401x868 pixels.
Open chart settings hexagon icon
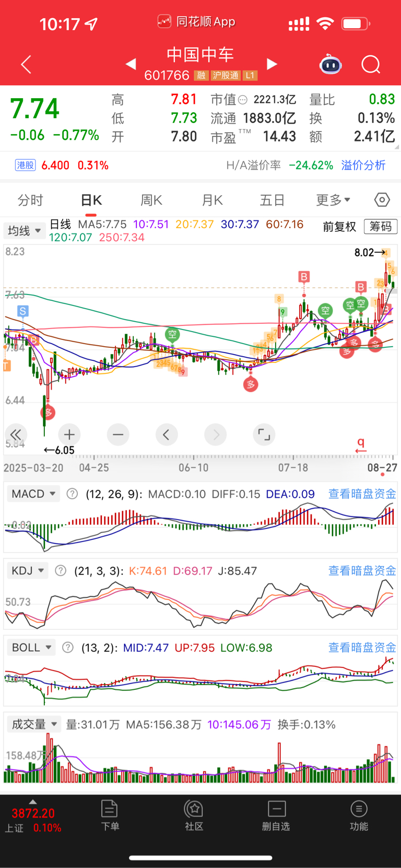click(382, 200)
